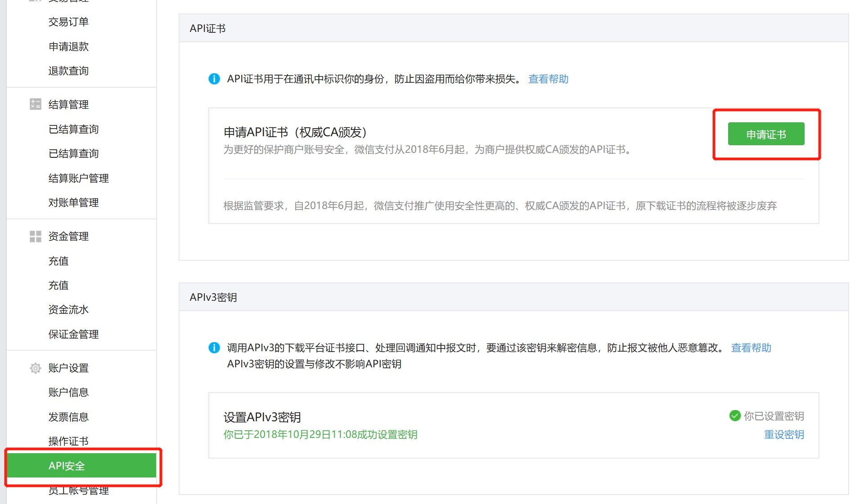Select API安全 in the sidebar
Screen dimensions: 855x504
pos(67,466)
